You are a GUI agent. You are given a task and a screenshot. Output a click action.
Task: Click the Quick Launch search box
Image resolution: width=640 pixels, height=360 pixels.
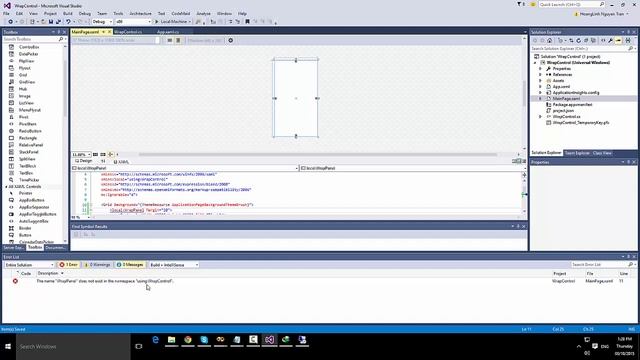click(x=571, y=4)
